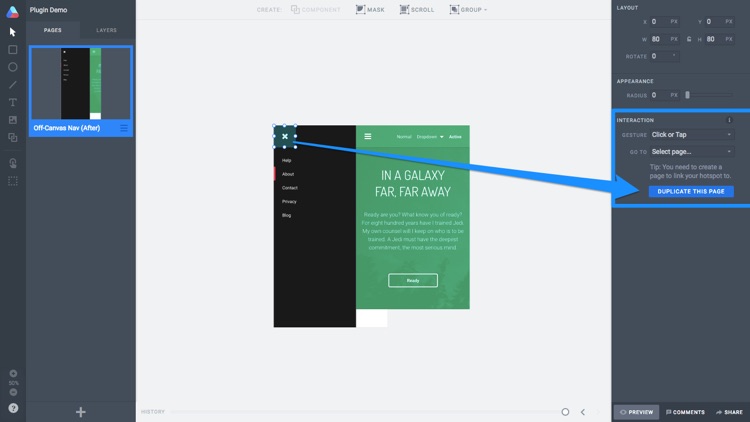750x422 pixels.
Task: Select the rectangle shape tool
Action: (12, 50)
